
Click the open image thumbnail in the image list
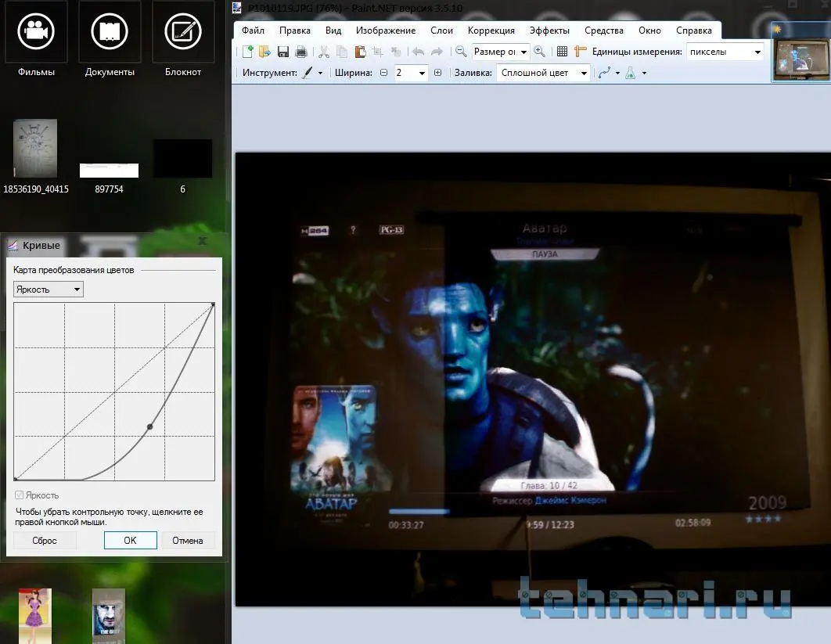coord(800,59)
